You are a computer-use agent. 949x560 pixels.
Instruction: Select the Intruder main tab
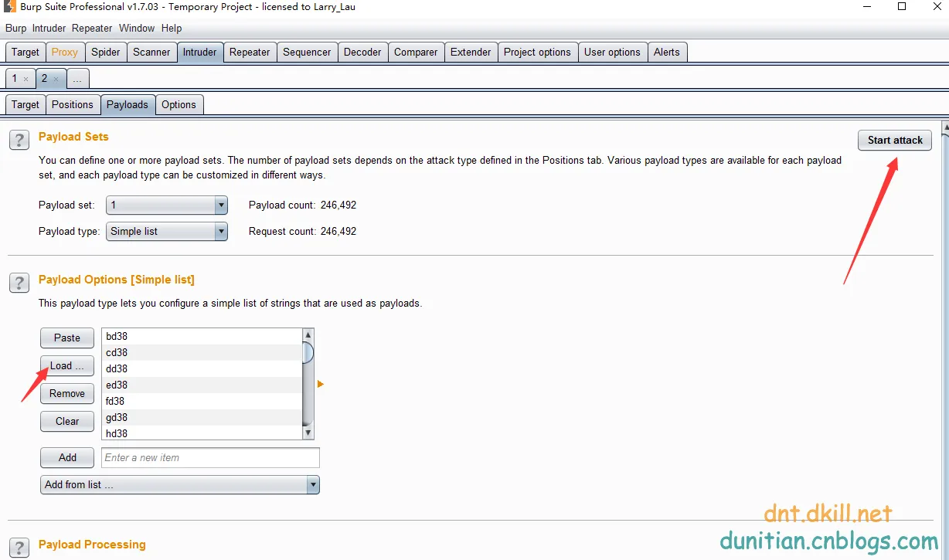[199, 53]
